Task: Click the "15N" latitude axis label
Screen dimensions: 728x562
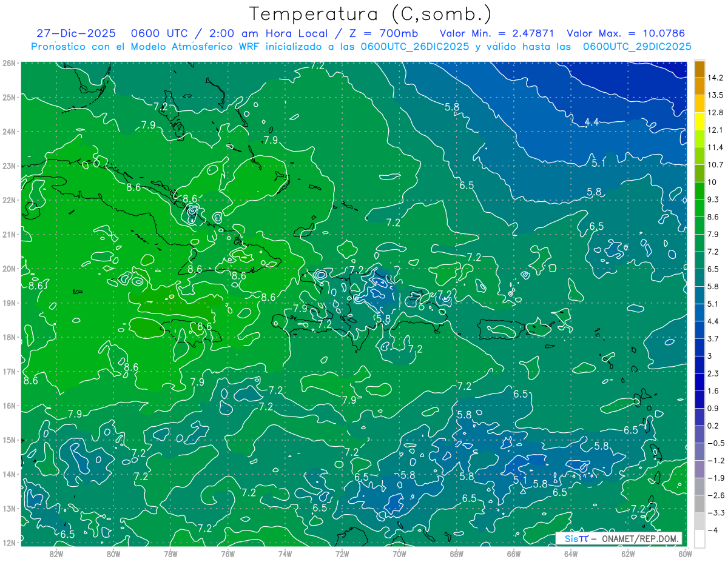Action: pyautogui.click(x=9, y=440)
